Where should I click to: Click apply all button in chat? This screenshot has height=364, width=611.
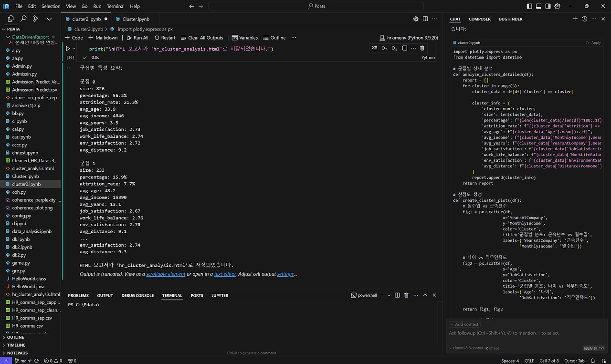point(593,348)
